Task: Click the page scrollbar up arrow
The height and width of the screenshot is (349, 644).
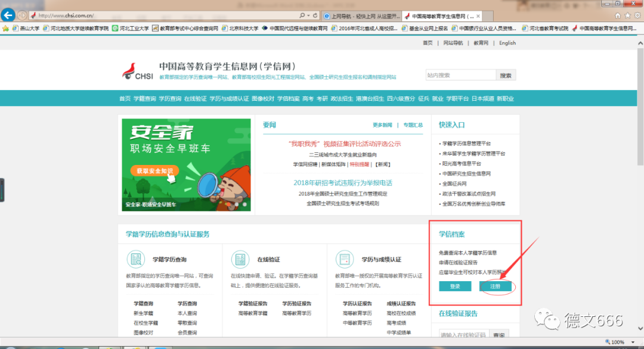Action: (x=640, y=43)
